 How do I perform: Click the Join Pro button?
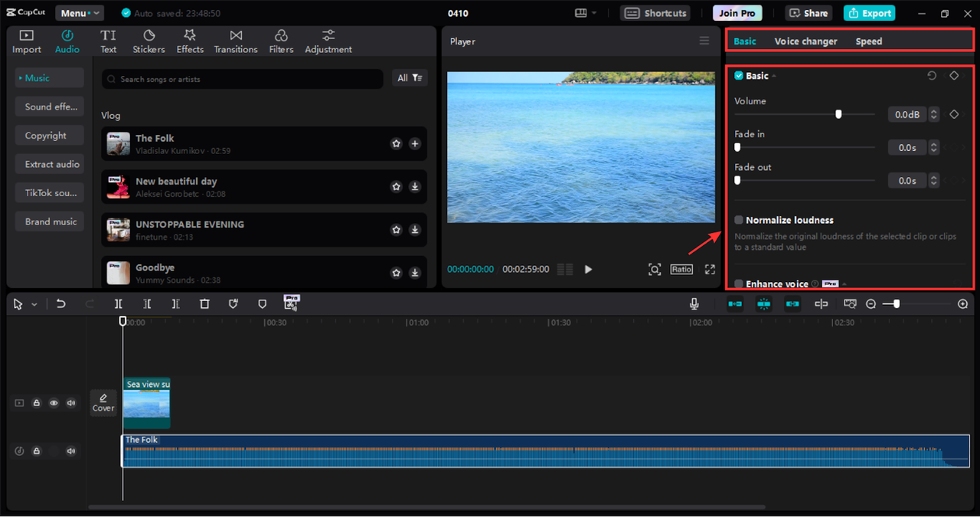click(737, 13)
